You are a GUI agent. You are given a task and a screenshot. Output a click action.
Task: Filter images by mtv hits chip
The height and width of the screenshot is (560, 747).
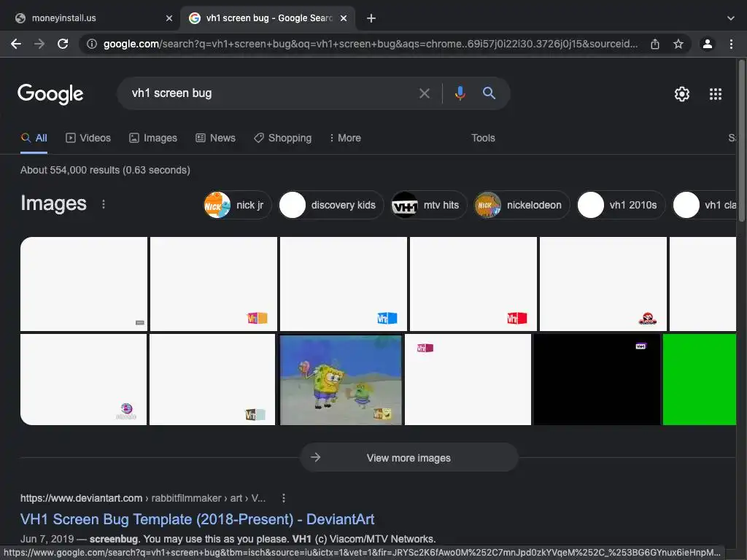tap(429, 205)
